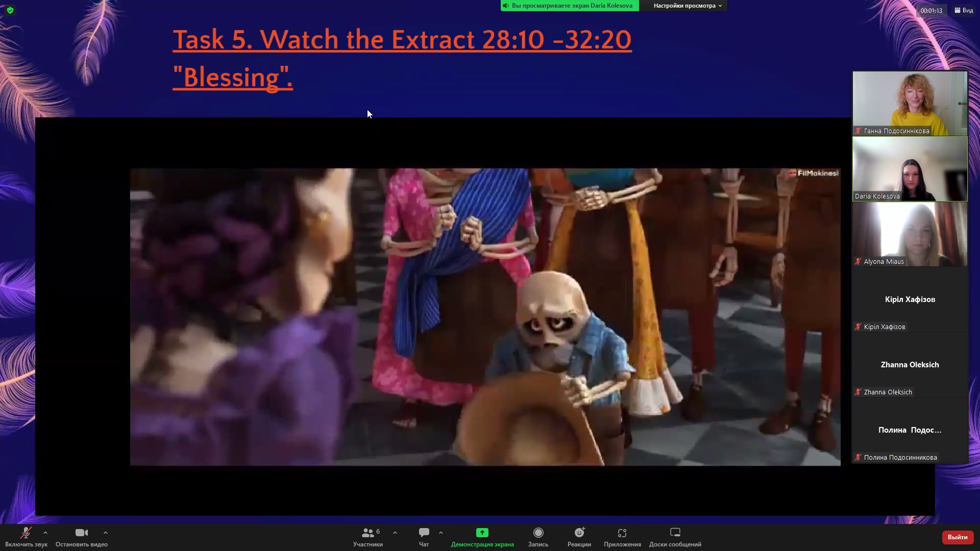The height and width of the screenshot is (551, 980).
Task: Open Whiteboards (Доски сообщений) icon
Action: tap(675, 533)
